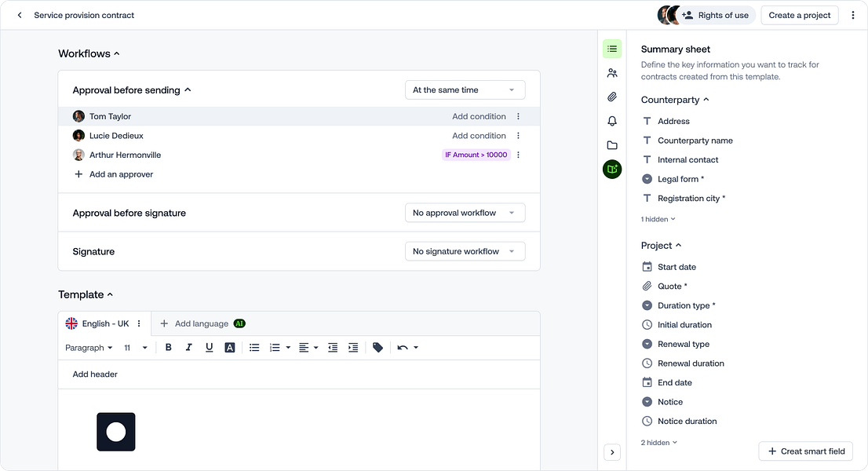This screenshot has height=471, width=868.
Task: Select the Renewal type field
Action: 676,345
